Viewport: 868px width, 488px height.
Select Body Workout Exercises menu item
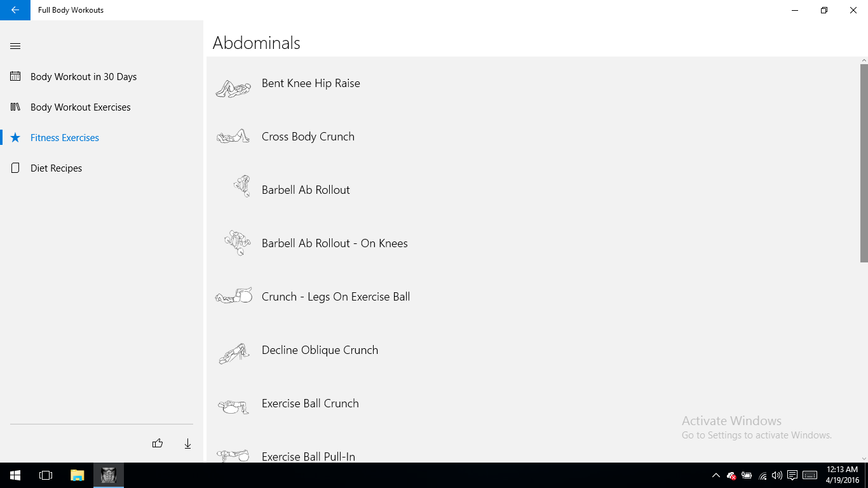coord(80,107)
